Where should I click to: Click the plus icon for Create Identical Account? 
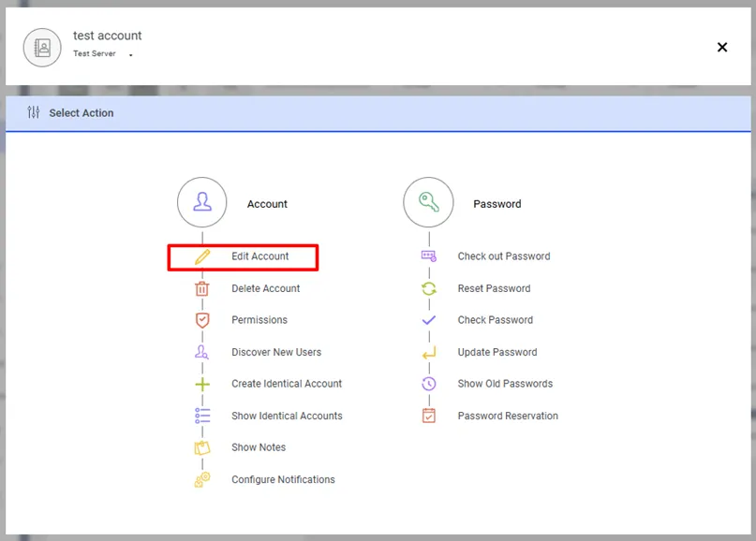point(202,384)
